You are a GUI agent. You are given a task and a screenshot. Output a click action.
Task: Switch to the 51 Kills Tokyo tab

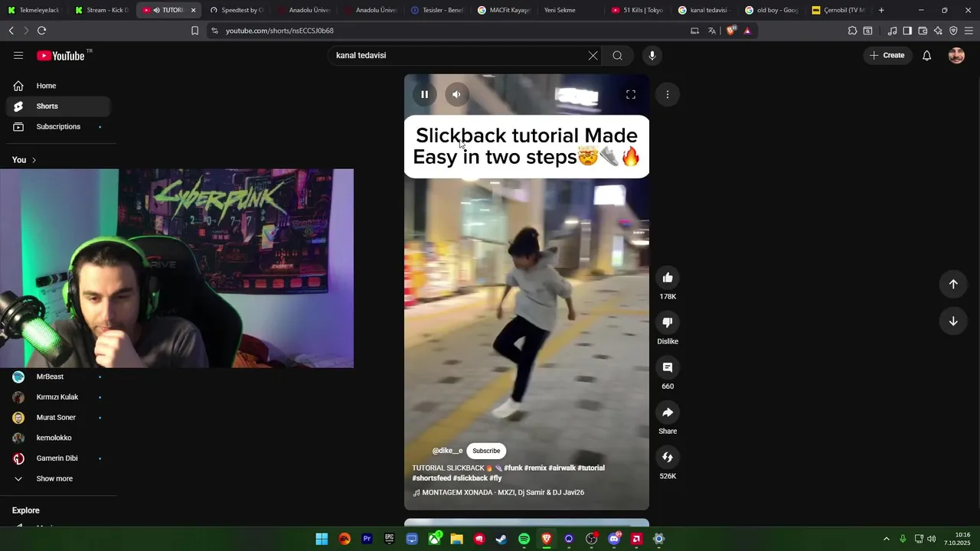[x=638, y=10]
